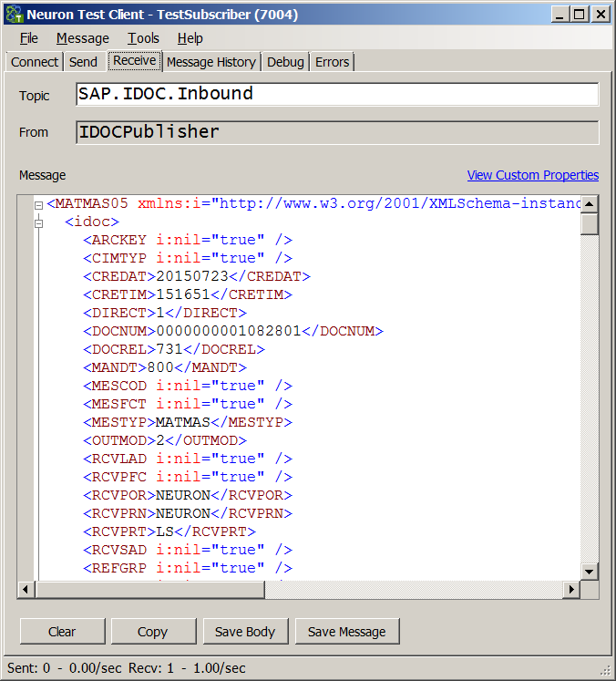
Task: Click the horizontal scrollbar thumb
Action: [x=149, y=589]
